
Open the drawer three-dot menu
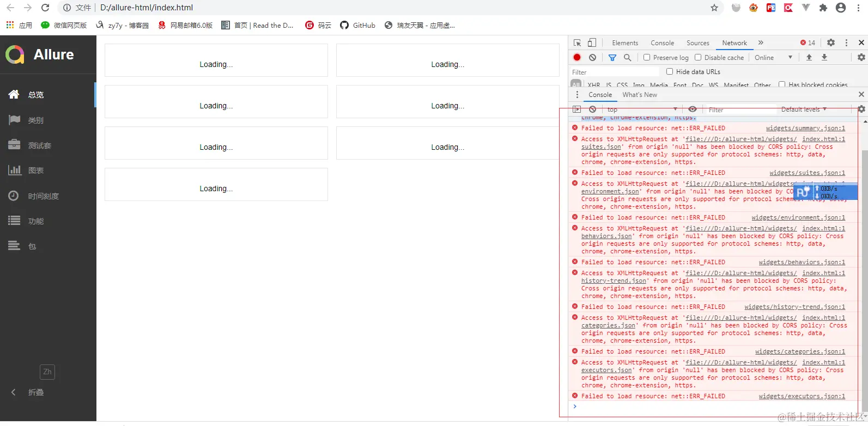coord(577,95)
